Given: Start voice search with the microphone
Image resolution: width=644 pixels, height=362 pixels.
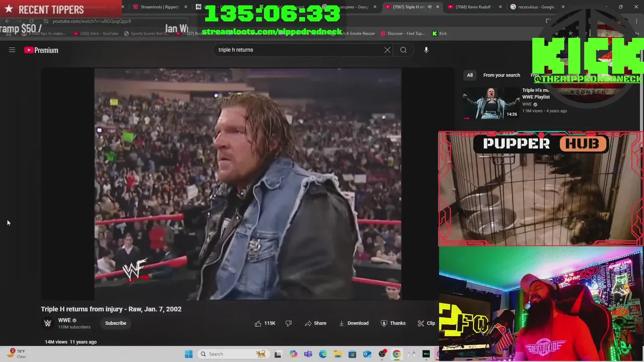Looking at the screenshot, I should pos(426,50).
